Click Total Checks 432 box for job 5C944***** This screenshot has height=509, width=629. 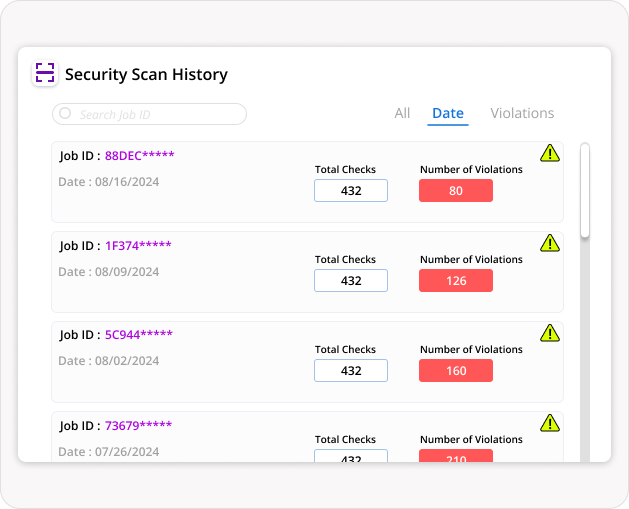[351, 370]
